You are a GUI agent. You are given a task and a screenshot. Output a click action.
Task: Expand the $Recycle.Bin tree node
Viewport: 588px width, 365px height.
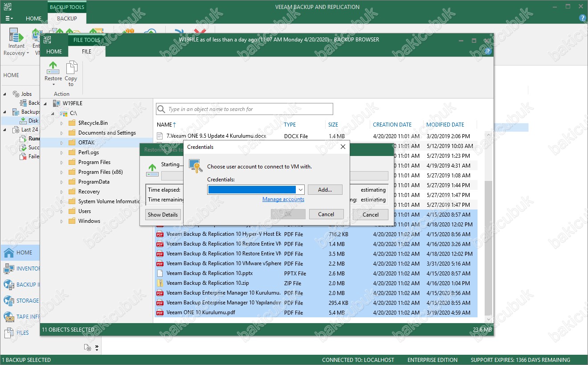pyautogui.click(x=62, y=123)
